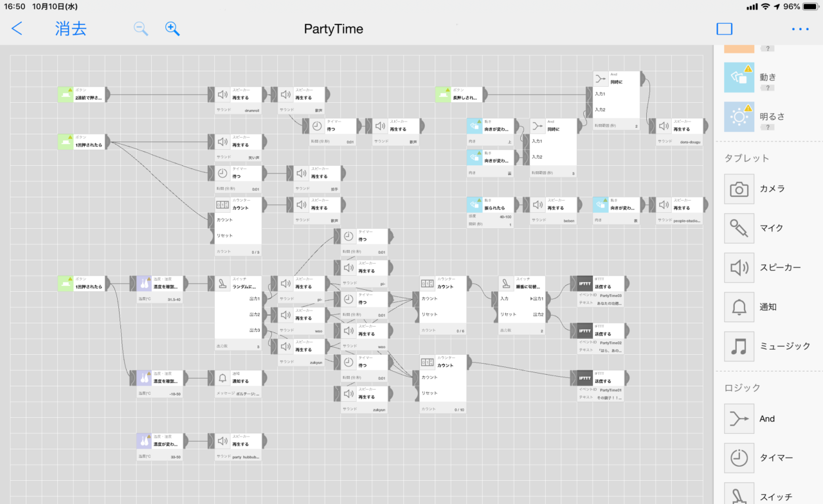Screen dimensions: 823x504
Task: Open the motion node with 向き 裏
Action: [x=491, y=164]
